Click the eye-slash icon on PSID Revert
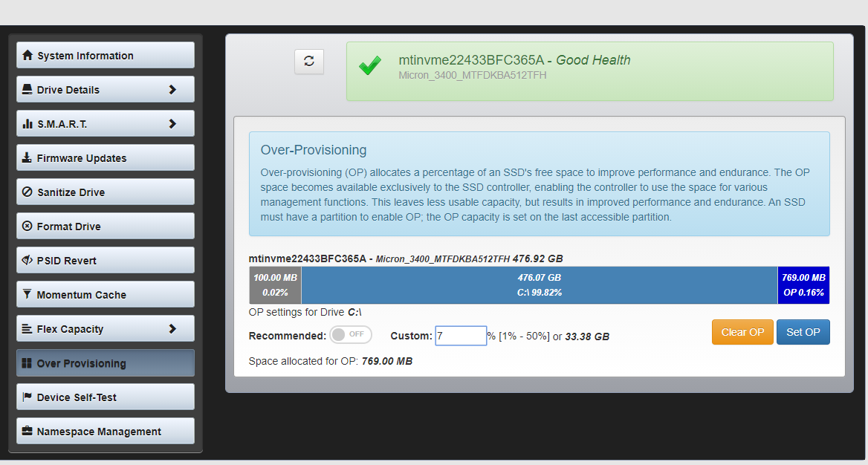Image resolution: width=868 pixels, height=465 pixels. [x=27, y=260]
